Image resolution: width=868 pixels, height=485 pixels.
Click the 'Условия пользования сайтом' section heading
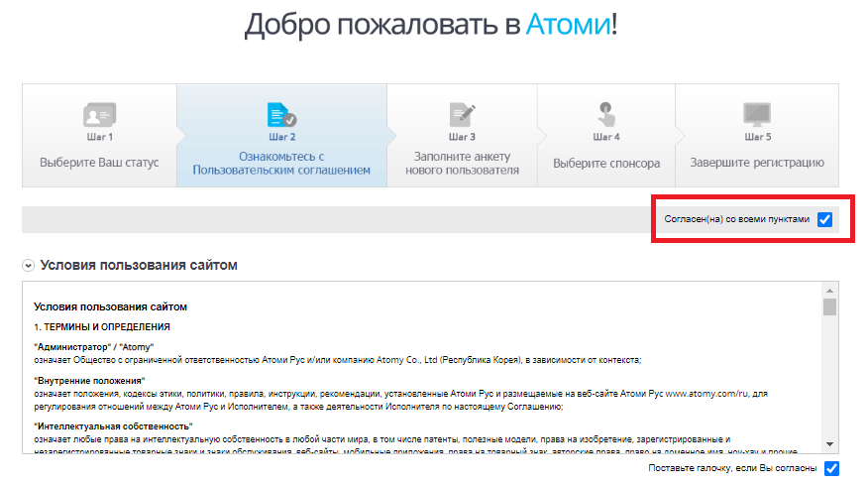point(139,266)
